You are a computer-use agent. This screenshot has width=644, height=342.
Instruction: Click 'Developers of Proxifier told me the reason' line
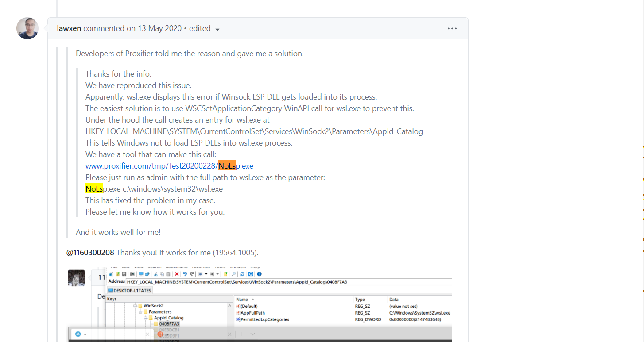(190, 54)
